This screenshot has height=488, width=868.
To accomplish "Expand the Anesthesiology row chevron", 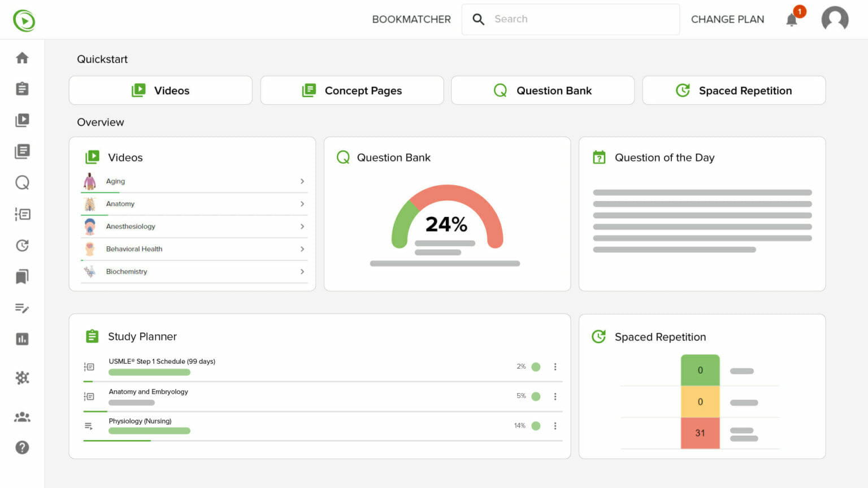I will click(x=302, y=226).
